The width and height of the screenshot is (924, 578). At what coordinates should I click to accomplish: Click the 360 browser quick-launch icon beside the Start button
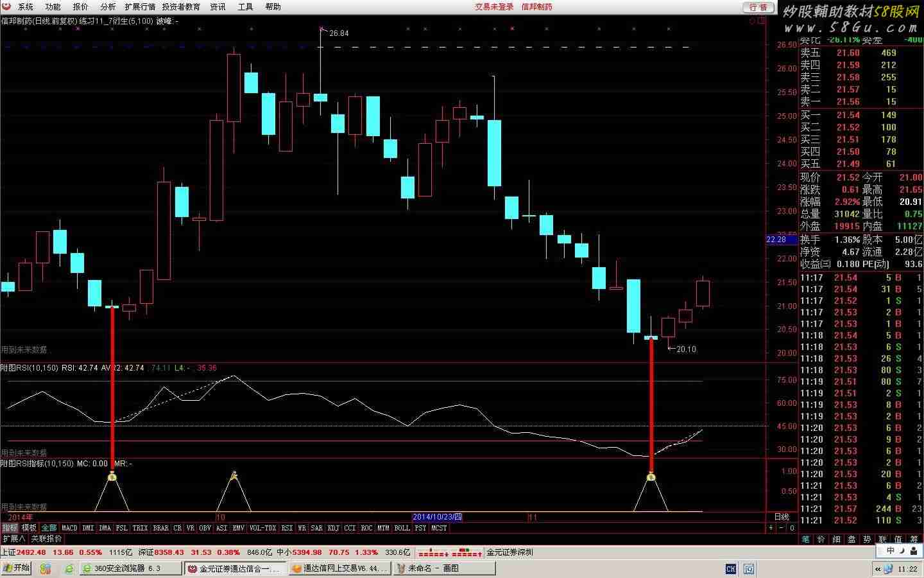[46, 568]
